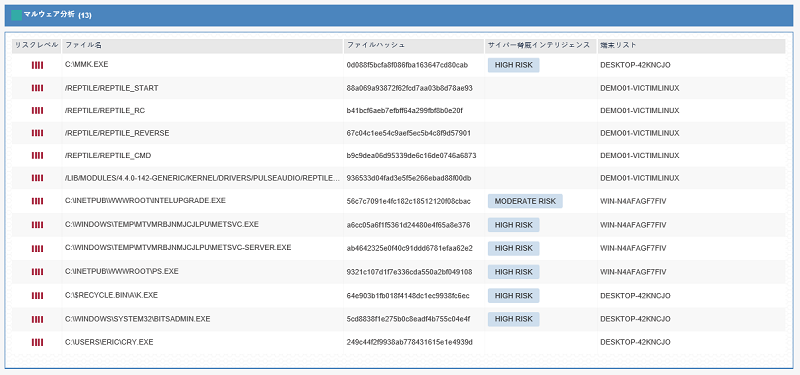Click 端末リスト column header

point(691,45)
